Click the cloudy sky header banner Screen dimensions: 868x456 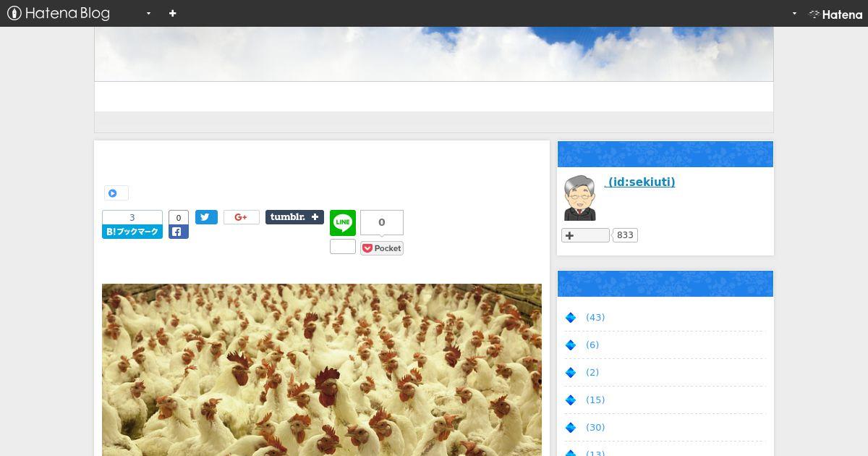tap(434, 54)
